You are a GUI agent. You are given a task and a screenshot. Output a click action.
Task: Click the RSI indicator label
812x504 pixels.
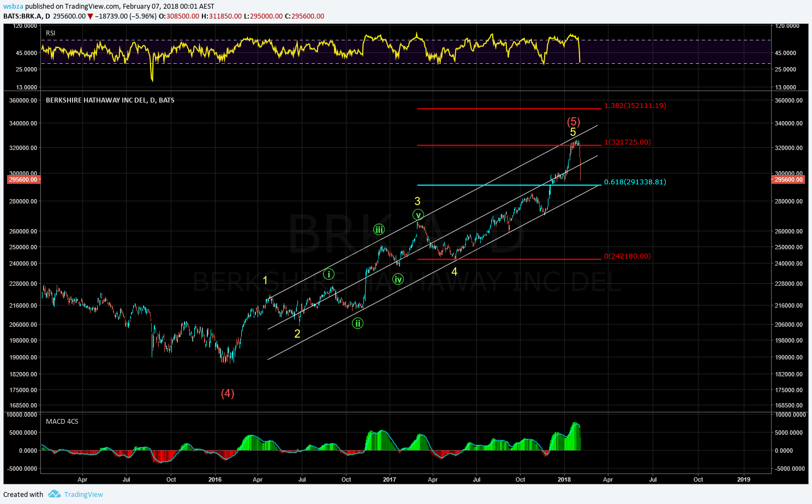click(51, 33)
